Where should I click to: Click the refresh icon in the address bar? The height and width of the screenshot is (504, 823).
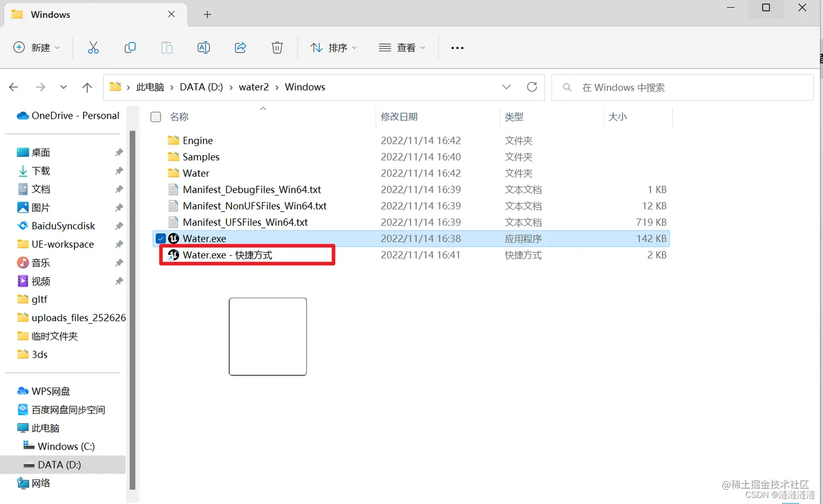[532, 87]
